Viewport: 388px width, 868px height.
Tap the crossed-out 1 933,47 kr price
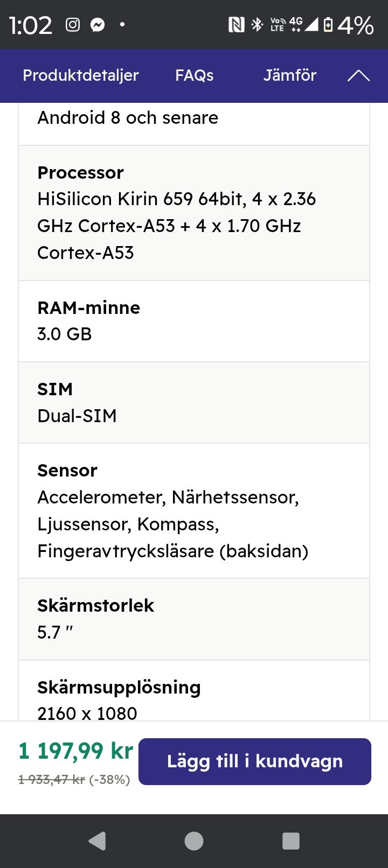click(x=52, y=780)
